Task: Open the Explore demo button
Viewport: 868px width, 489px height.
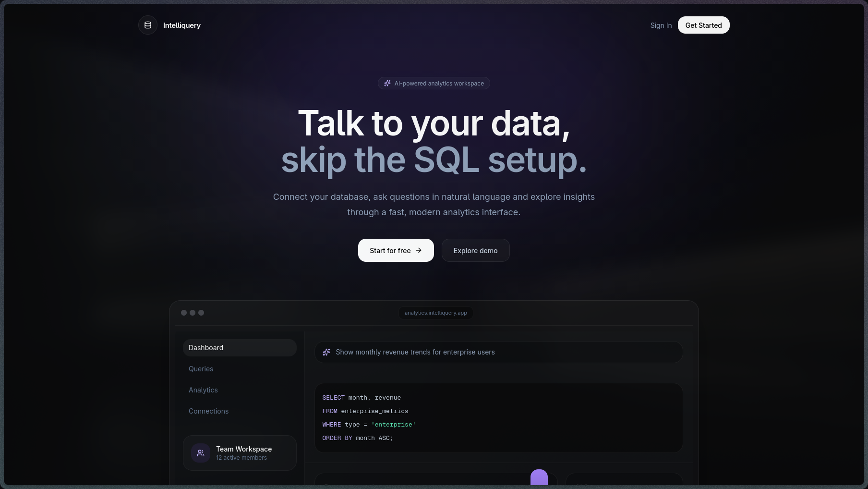Action: tap(476, 250)
